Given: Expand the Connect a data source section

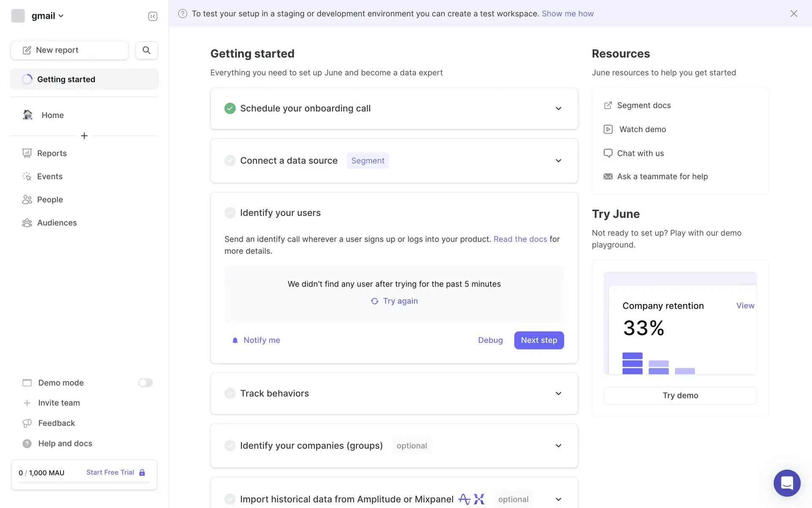Looking at the screenshot, I should tap(558, 160).
